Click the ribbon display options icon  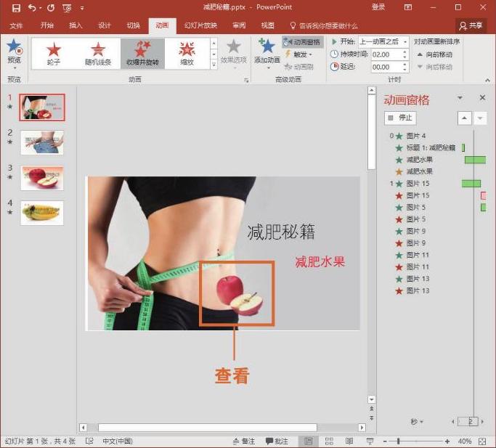click(x=408, y=7)
